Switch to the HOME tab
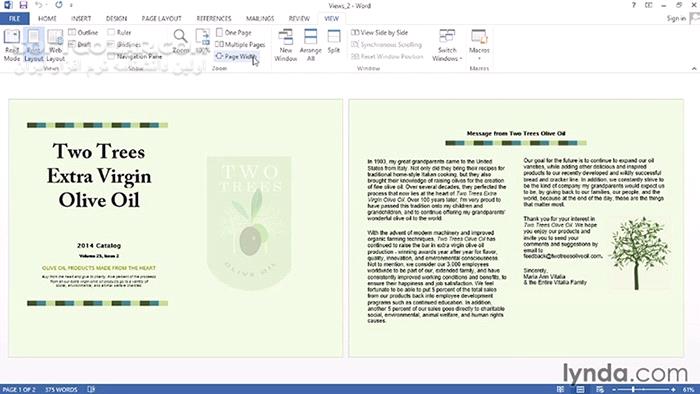Screen dimensions: 700x394 47,18
